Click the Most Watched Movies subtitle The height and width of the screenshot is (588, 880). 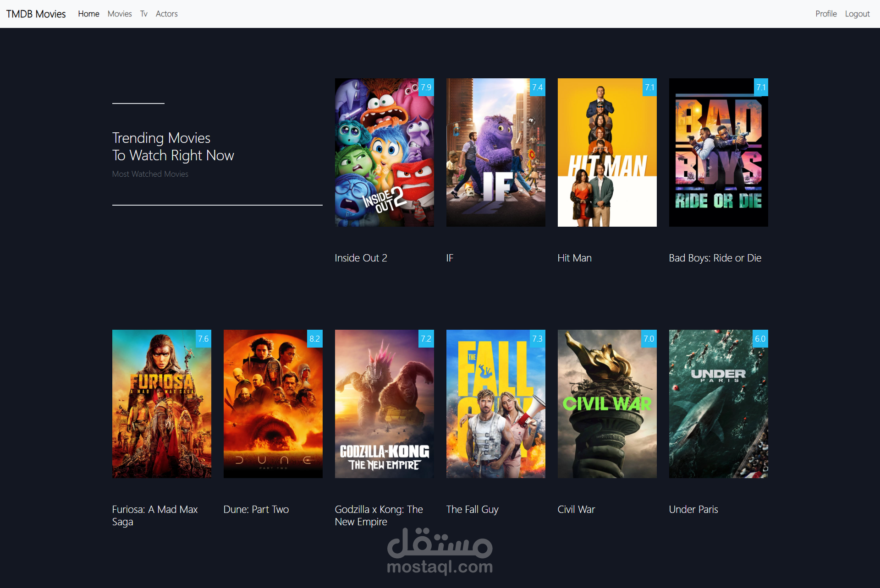coord(150,174)
